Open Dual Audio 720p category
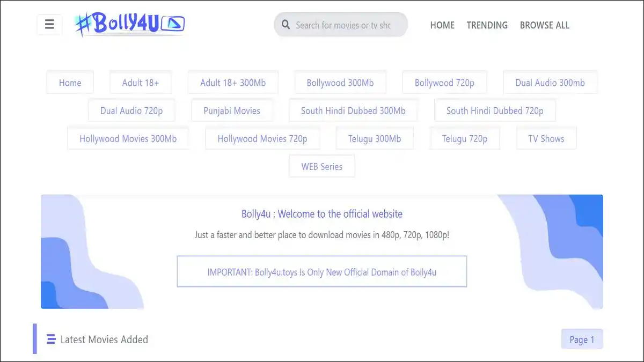This screenshot has width=644, height=362. [x=131, y=110]
